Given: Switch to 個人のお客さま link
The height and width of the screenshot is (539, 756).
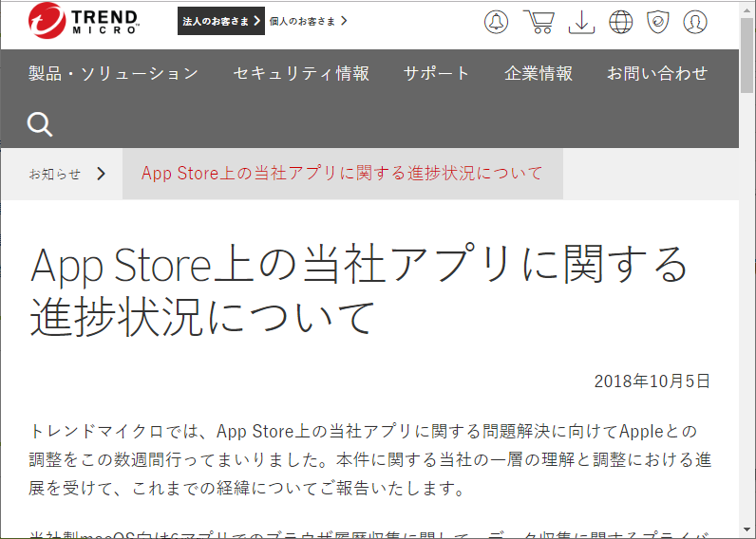Looking at the screenshot, I should (308, 21).
